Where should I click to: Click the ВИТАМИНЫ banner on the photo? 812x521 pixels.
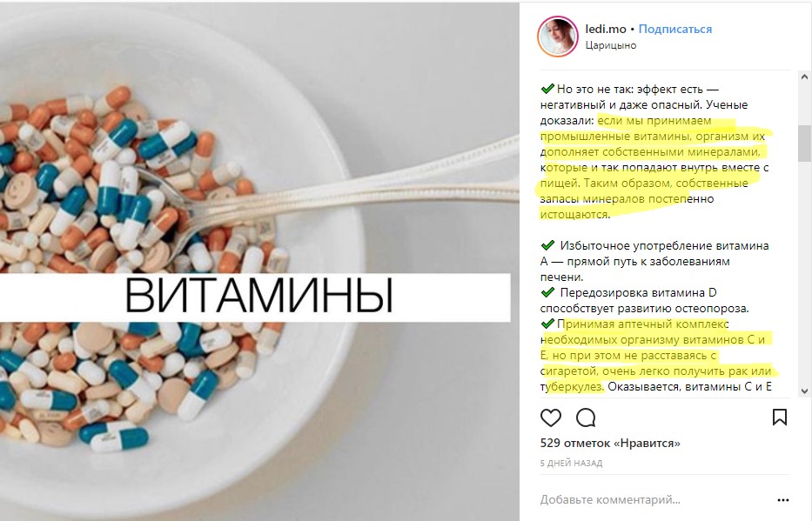255,297
